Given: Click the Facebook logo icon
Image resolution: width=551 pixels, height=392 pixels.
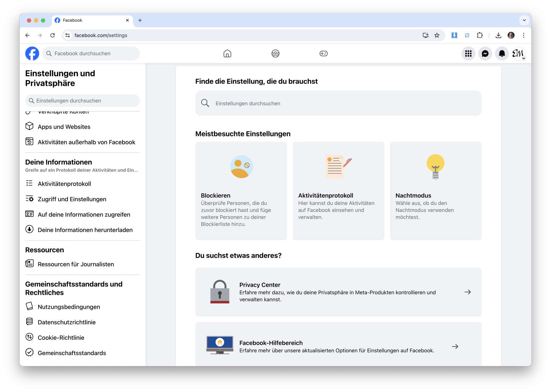Looking at the screenshot, I should 32,54.
